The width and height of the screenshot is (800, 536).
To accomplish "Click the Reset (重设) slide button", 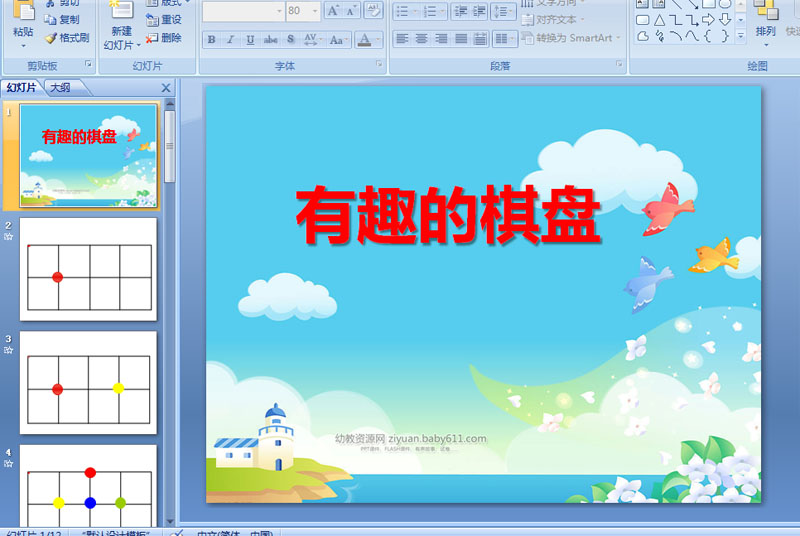I will pos(163,20).
